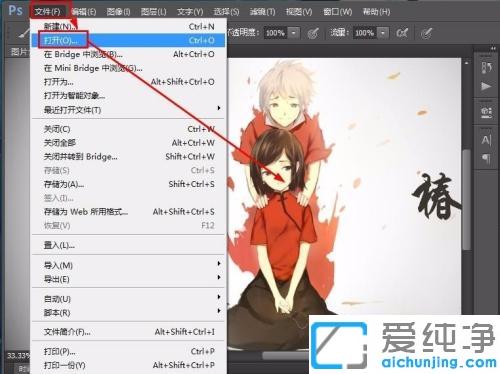Choose 打开(O)... menu entry

pyautogui.click(x=129, y=40)
